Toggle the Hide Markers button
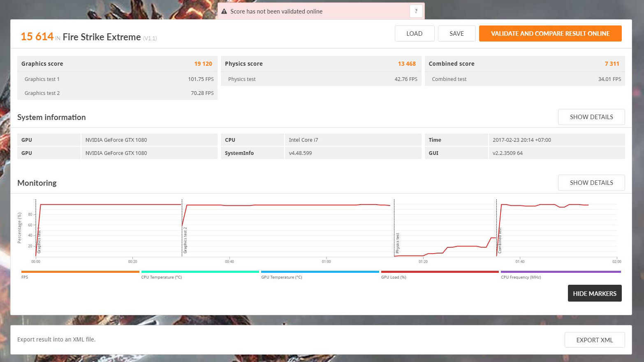Screen dimensions: 644x362 tap(594, 293)
